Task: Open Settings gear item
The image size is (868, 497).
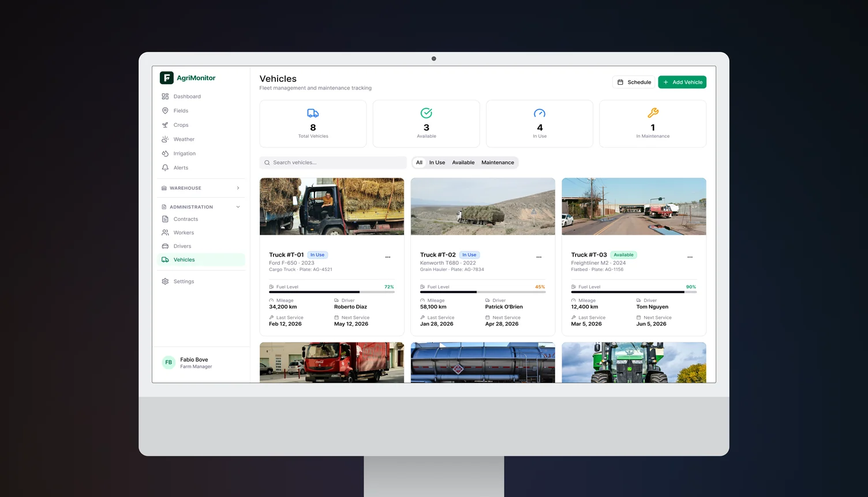Action: pos(201,281)
